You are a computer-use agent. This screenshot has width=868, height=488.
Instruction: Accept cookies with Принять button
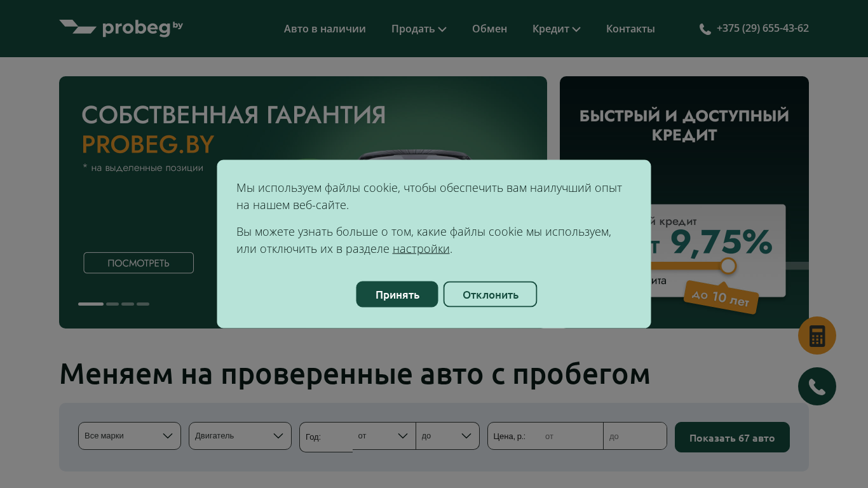point(397,294)
